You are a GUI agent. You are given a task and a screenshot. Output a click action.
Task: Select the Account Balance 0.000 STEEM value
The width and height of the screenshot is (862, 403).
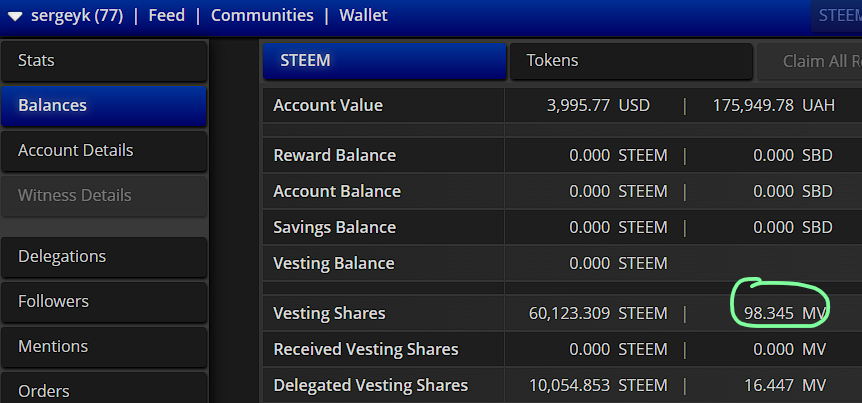click(x=618, y=192)
